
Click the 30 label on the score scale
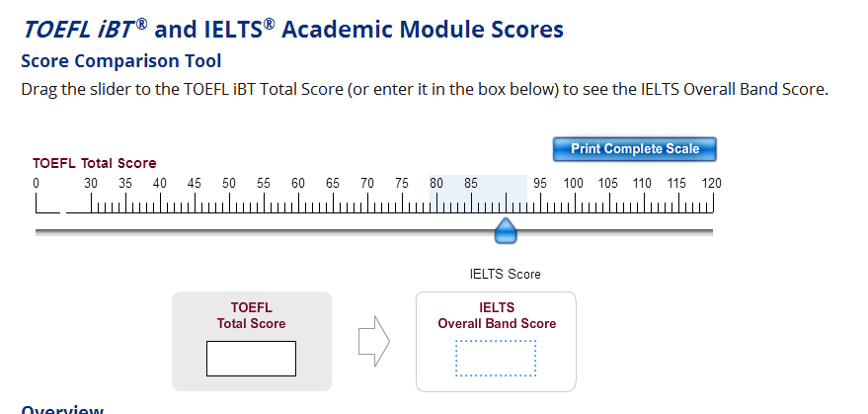click(91, 184)
